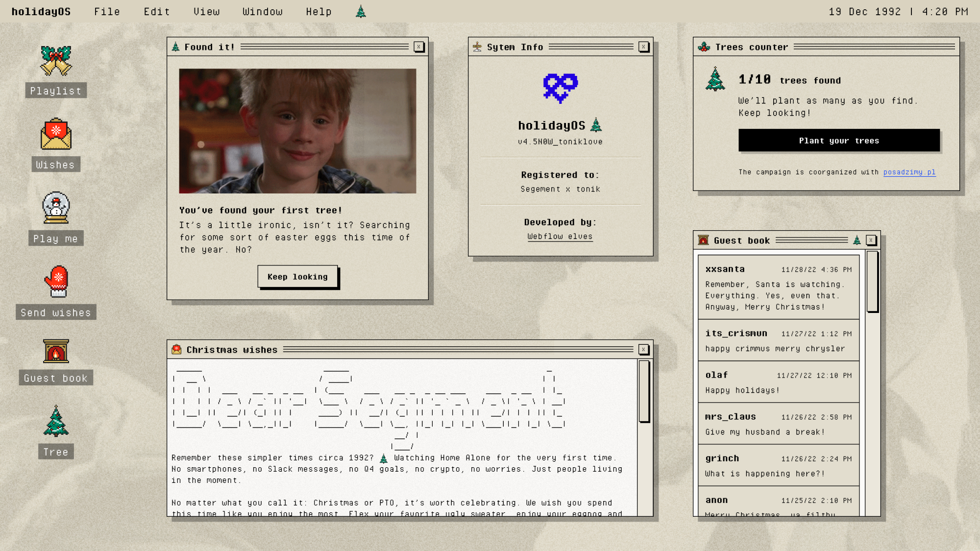Open the File menu
This screenshot has width=980, height=551.
[x=107, y=12]
